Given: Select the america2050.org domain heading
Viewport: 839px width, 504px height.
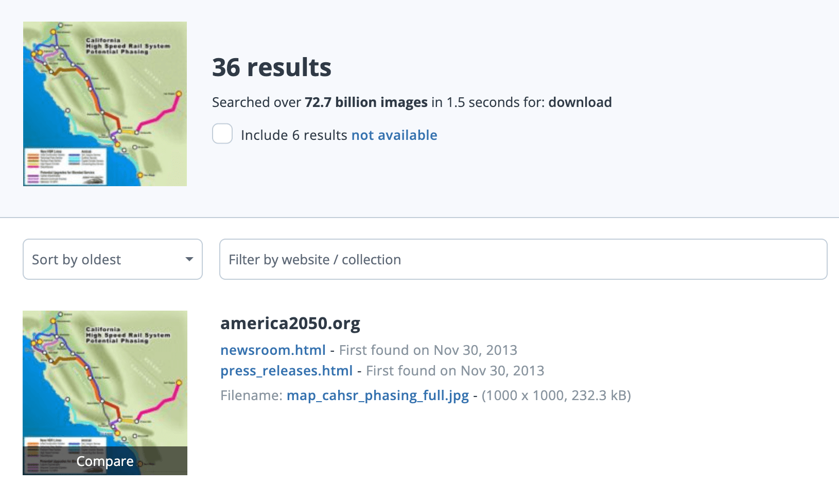Looking at the screenshot, I should click(290, 323).
